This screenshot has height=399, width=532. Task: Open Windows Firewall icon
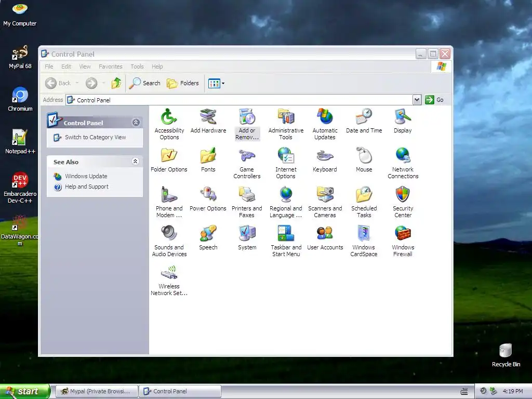(x=403, y=241)
